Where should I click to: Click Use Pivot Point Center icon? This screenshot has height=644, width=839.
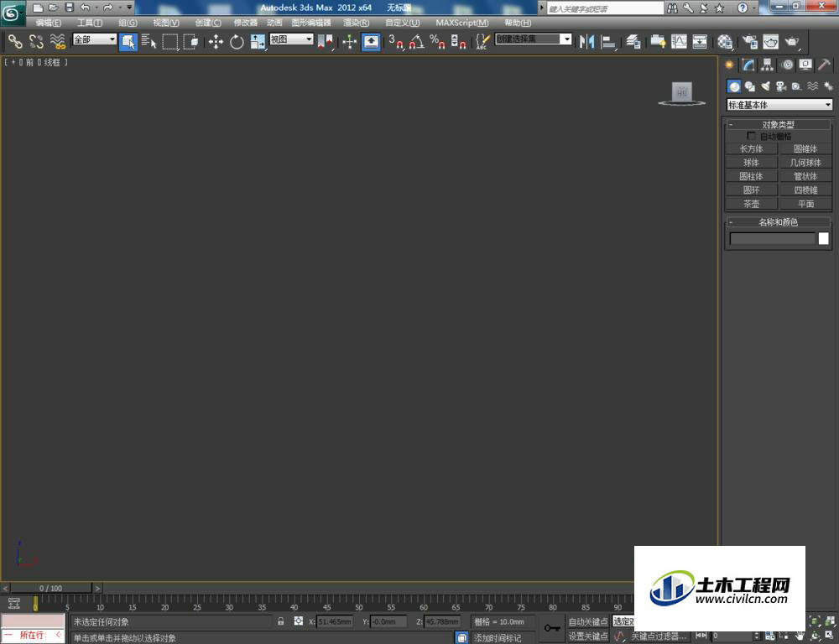point(325,41)
